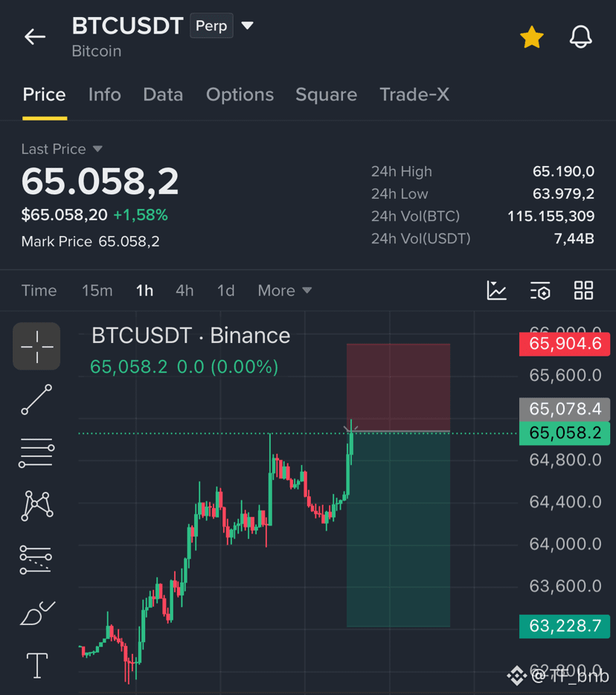616x695 pixels.
Task: Click the 65,078.4 entry price label
Action: click(565, 409)
